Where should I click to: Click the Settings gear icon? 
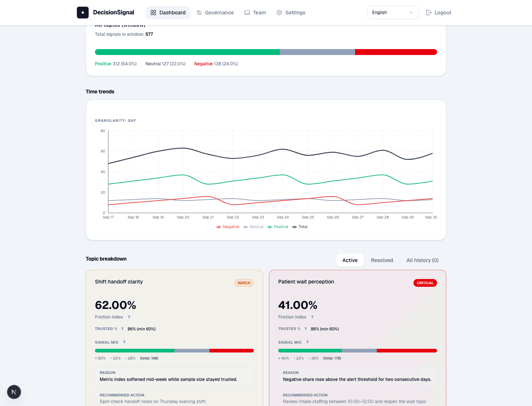point(279,13)
